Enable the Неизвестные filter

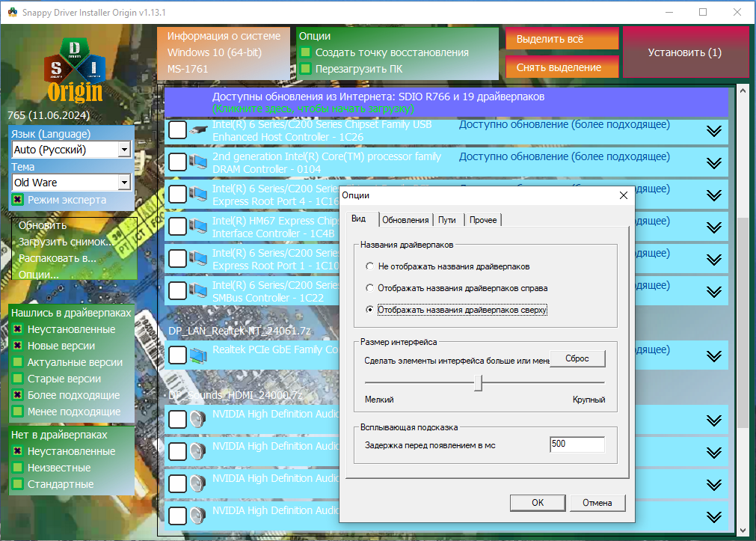(x=18, y=468)
